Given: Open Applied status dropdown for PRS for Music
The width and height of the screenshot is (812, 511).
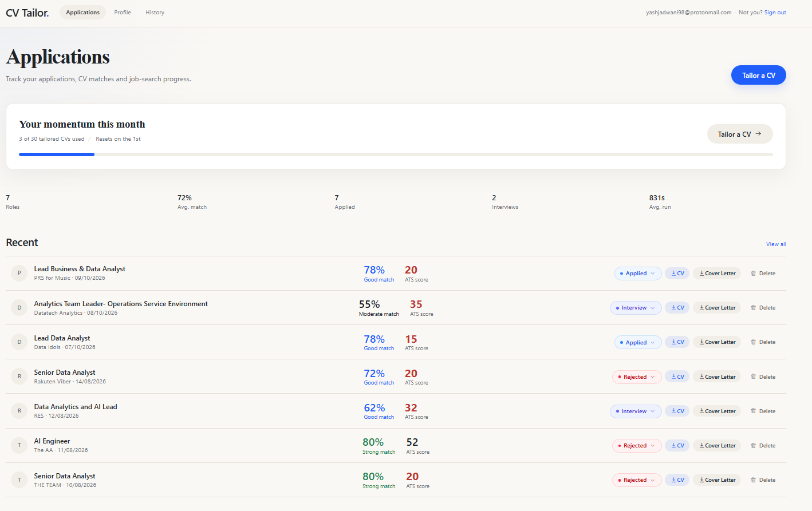Looking at the screenshot, I should point(638,274).
